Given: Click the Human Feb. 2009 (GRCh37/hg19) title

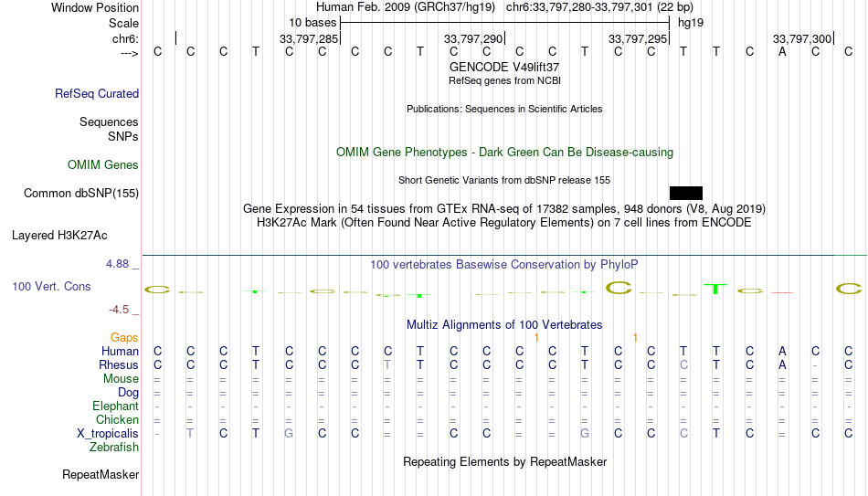Looking at the screenshot, I should point(406,7).
